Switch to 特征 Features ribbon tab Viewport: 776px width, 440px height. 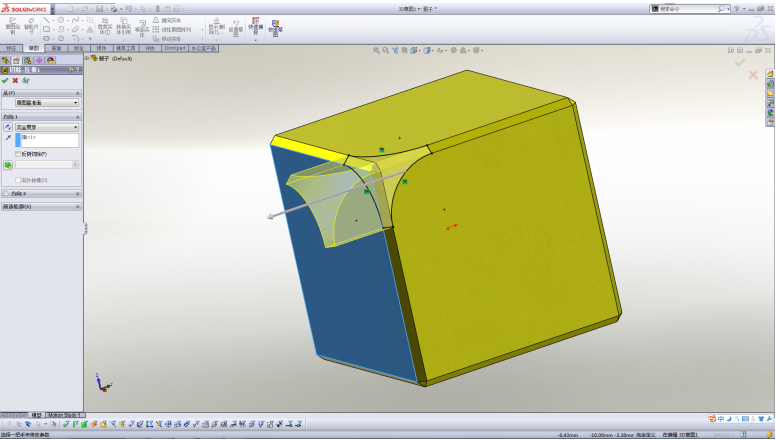click(x=11, y=49)
